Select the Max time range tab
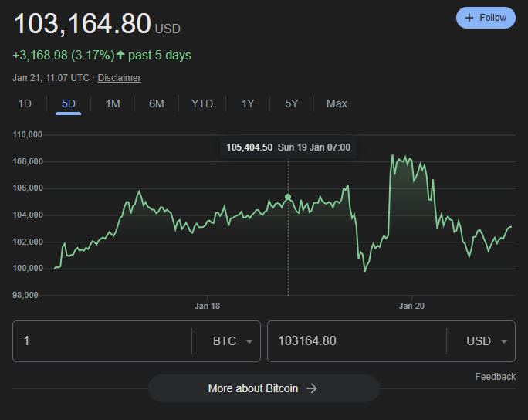 point(337,103)
